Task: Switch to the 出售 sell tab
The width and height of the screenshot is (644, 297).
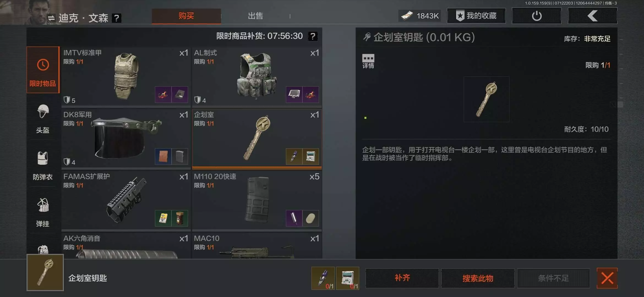Action: point(255,16)
